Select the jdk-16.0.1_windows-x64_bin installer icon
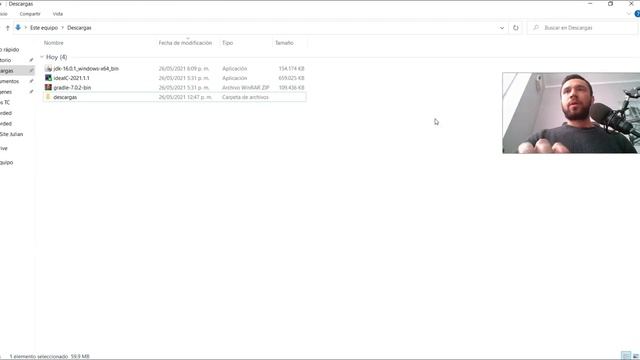The height and width of the screenshot is (360, 640). [x=49, y=69]
